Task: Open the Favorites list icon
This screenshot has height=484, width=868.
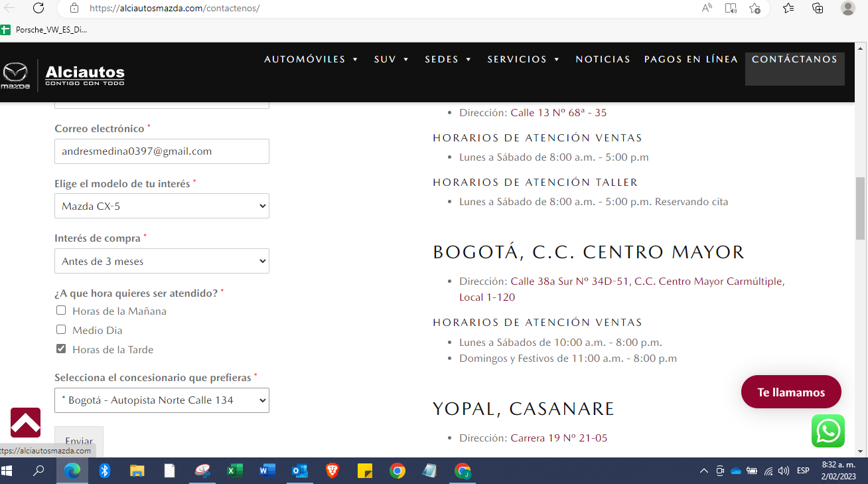Action: pos(788,8)
